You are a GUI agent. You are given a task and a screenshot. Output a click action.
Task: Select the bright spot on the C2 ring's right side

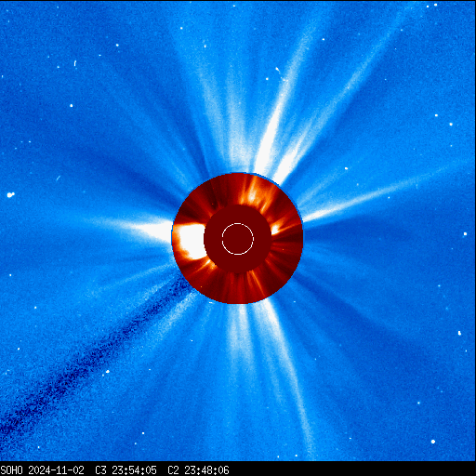coord(275,229)
